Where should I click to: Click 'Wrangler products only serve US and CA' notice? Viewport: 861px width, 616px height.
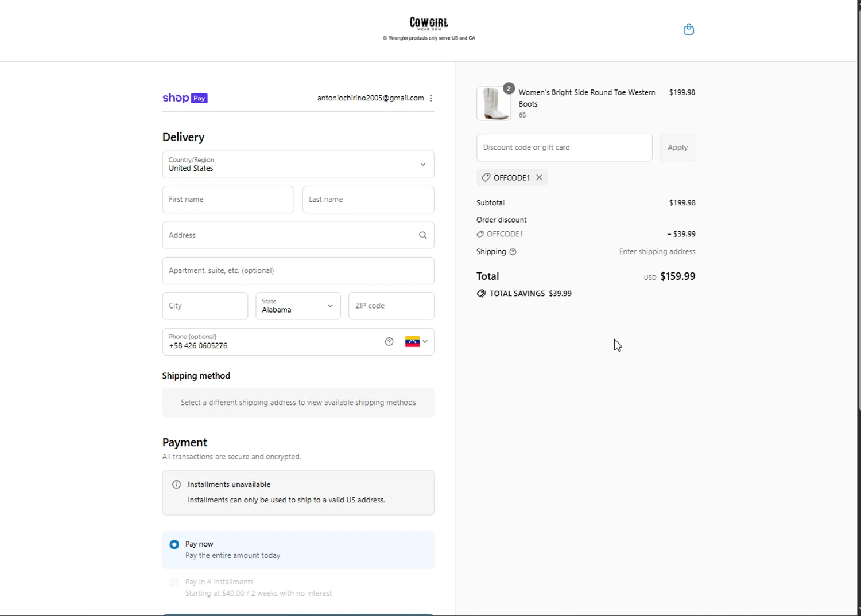429,38
